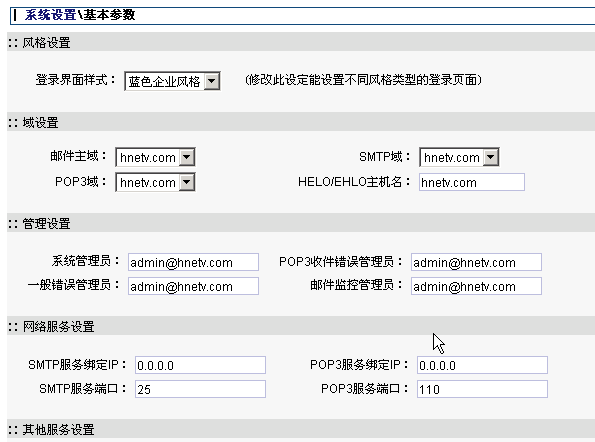Click the 基本参数 breadcrumb text
Image resolution: width=595 pixels, height=442 pixels.
point(109,15)
